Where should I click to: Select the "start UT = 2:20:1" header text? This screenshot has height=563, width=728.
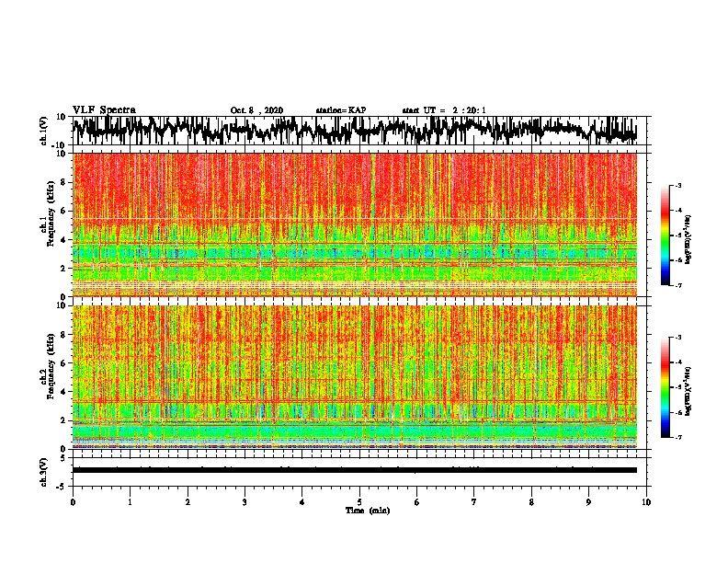pyautogui.click(x=444, y=110)
